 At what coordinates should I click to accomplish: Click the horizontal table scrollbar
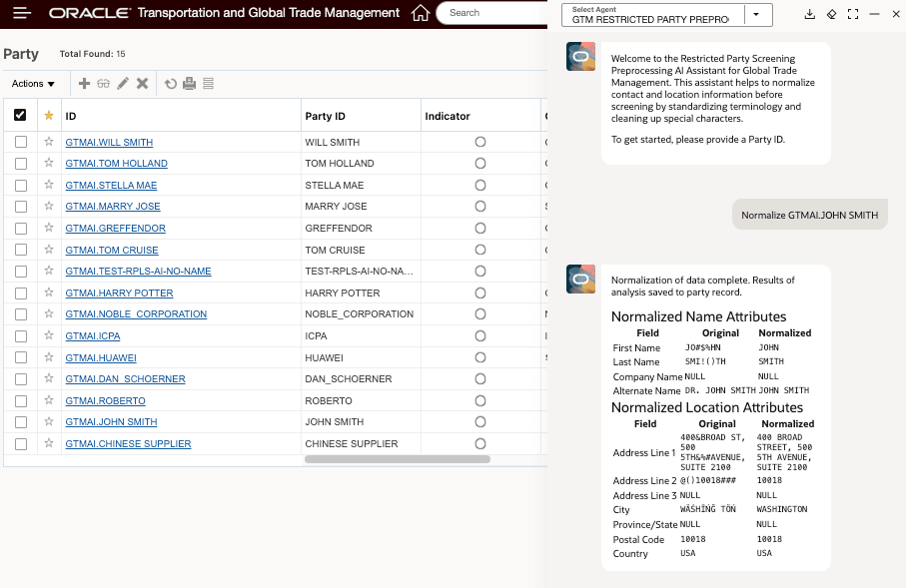(398, 459)
